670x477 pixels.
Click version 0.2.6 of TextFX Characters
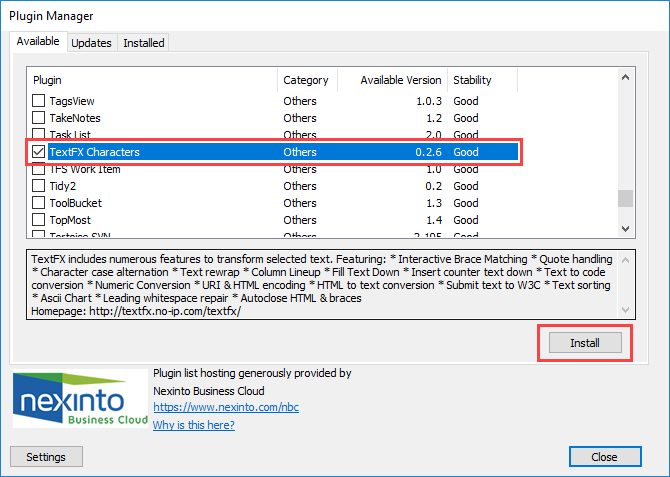pos(429,152)
